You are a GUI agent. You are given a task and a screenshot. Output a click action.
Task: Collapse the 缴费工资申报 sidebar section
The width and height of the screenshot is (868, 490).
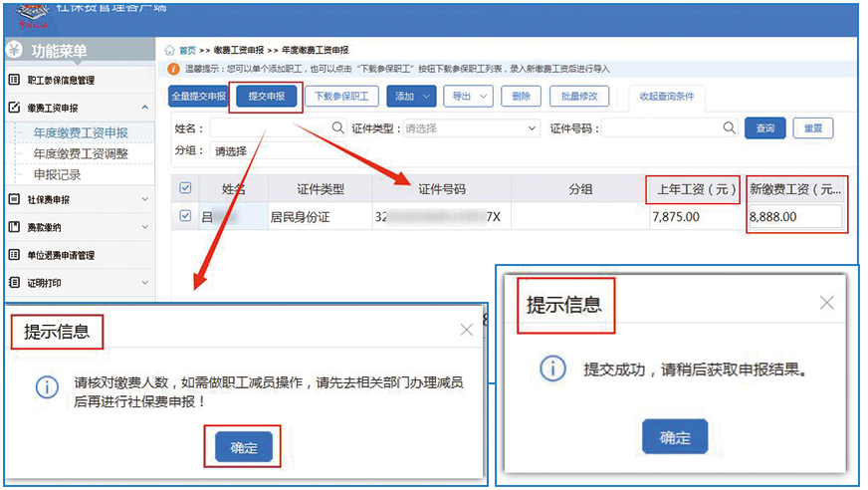pyautogui.click(x=146, y=108)
